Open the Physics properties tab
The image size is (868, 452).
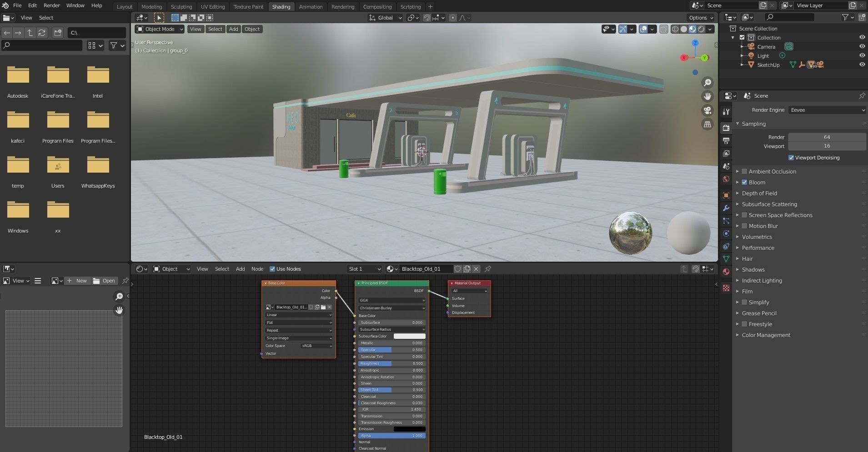click(726, 233)
